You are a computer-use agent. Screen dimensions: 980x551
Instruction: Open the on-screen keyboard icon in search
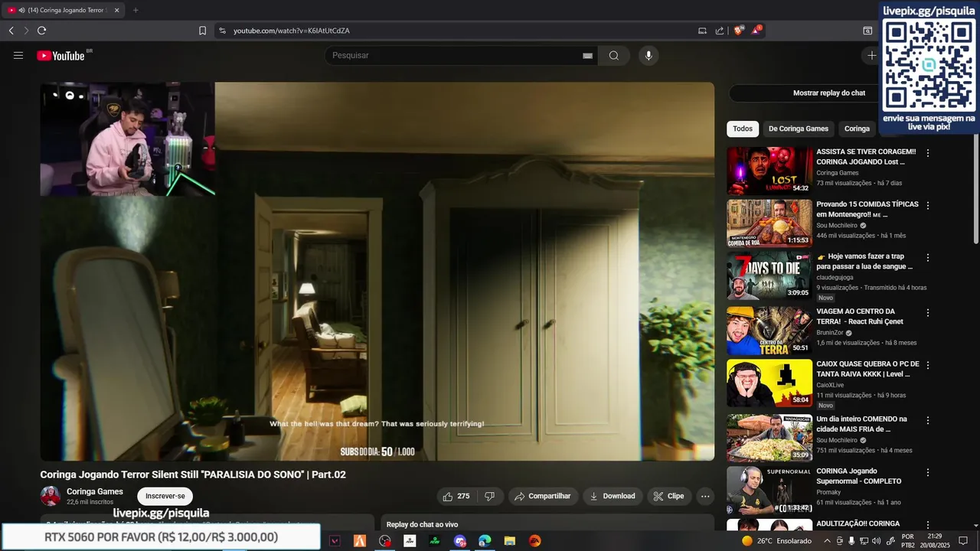click(x=587, y=55)
